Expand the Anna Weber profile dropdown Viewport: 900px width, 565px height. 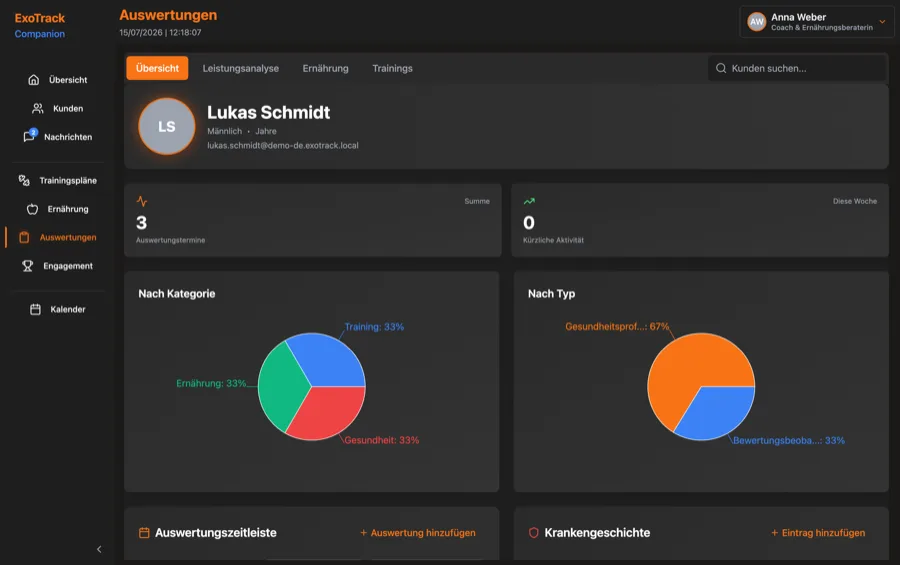click(882, 22)
